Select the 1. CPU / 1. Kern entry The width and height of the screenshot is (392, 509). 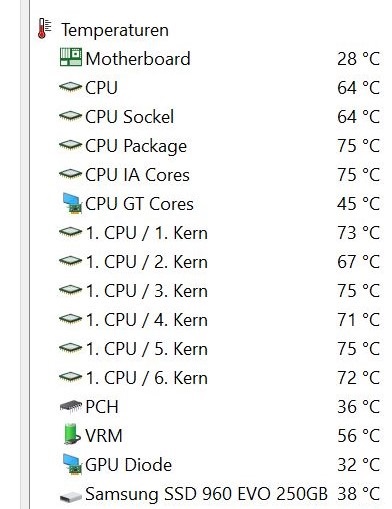147,233
